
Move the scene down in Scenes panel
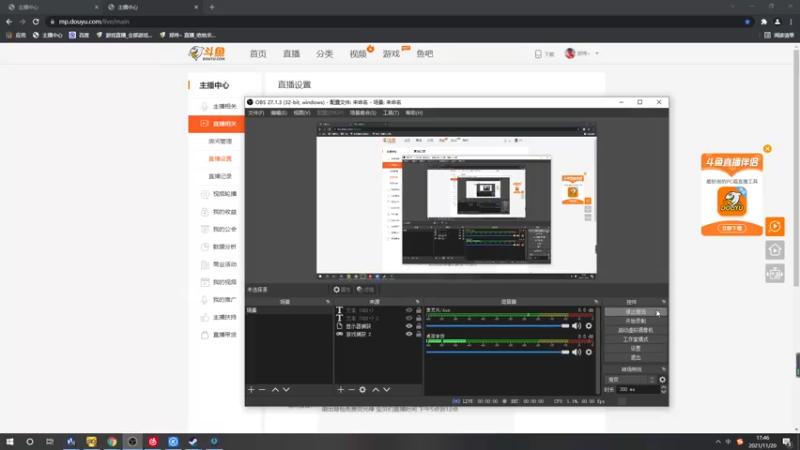286,390
